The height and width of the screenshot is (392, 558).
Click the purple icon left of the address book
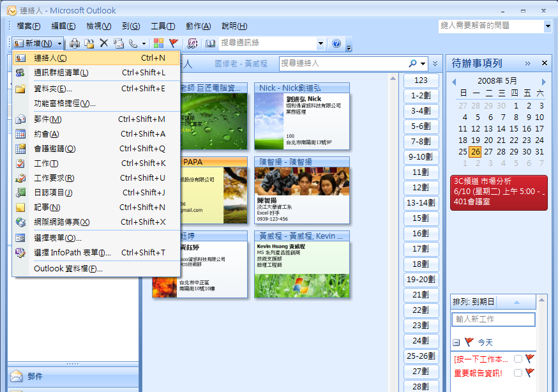click(192, 43)
